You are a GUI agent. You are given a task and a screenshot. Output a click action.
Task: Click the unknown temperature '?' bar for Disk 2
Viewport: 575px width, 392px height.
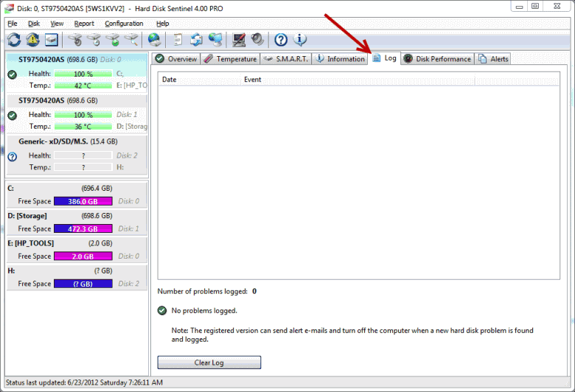[x=83, y=167]
